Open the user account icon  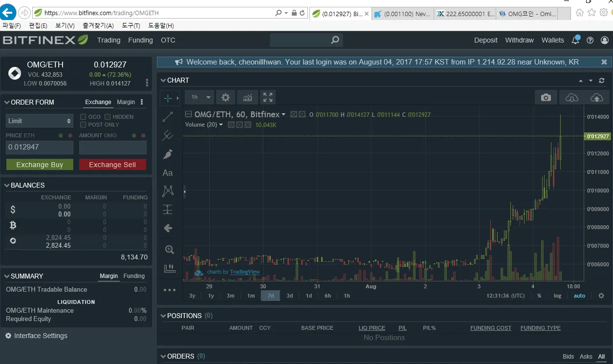(605, 40)
